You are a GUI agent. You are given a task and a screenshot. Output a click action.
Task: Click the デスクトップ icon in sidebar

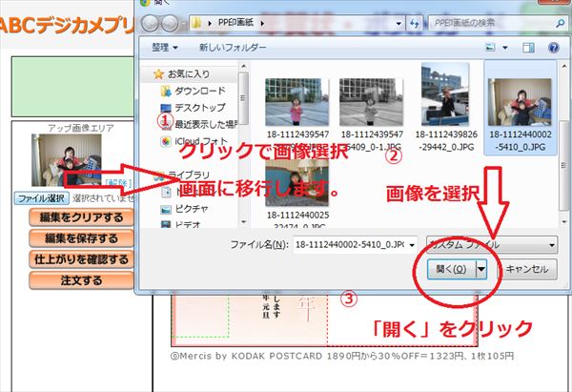tap(166, 108)
